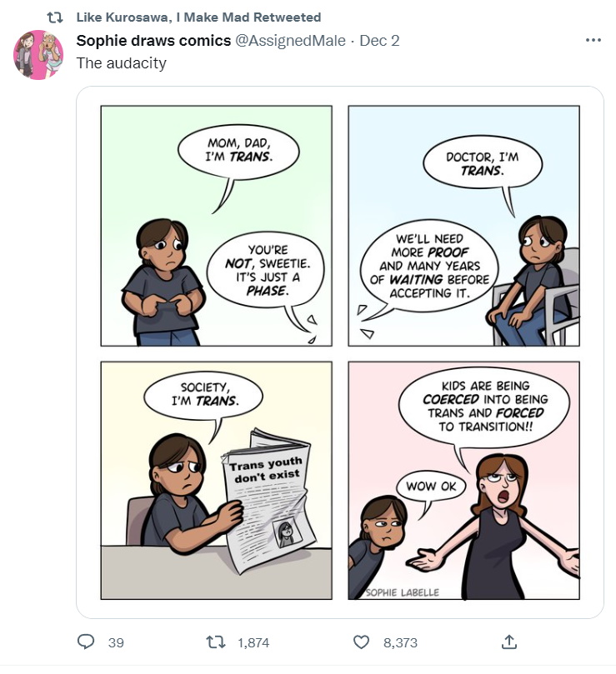
Task: Open the "Mom, Dad, I'm trans" comic panel
Action: (x=216, y=225)
